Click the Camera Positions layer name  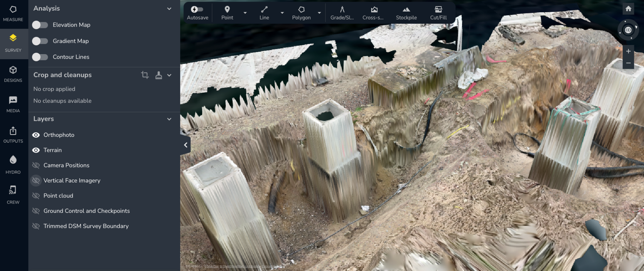(x=66, y=165)
